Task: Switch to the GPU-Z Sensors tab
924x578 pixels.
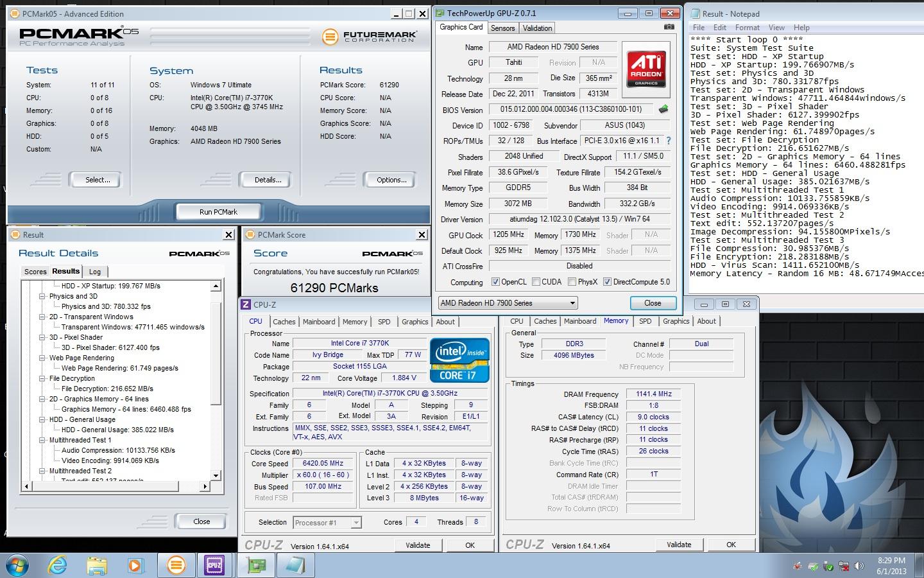Action: point(503,28)
